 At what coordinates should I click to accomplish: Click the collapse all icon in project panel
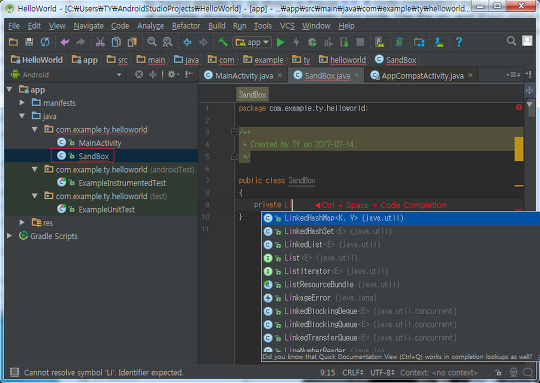point(152,74)
